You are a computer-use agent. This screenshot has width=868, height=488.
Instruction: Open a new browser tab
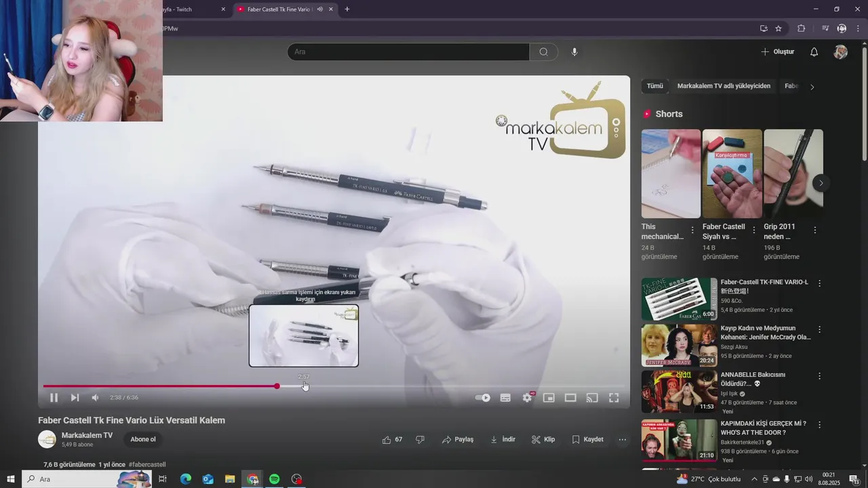[x=347, y=9]
